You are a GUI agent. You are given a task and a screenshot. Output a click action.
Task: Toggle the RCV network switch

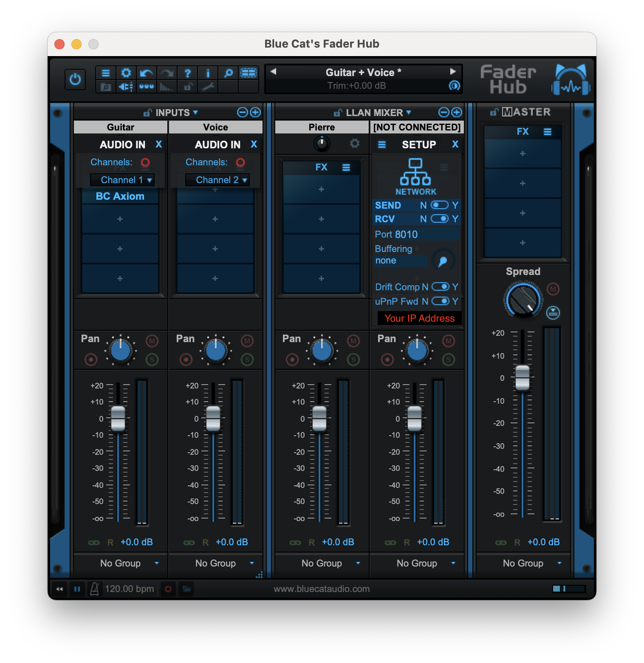tap(440, 219)
